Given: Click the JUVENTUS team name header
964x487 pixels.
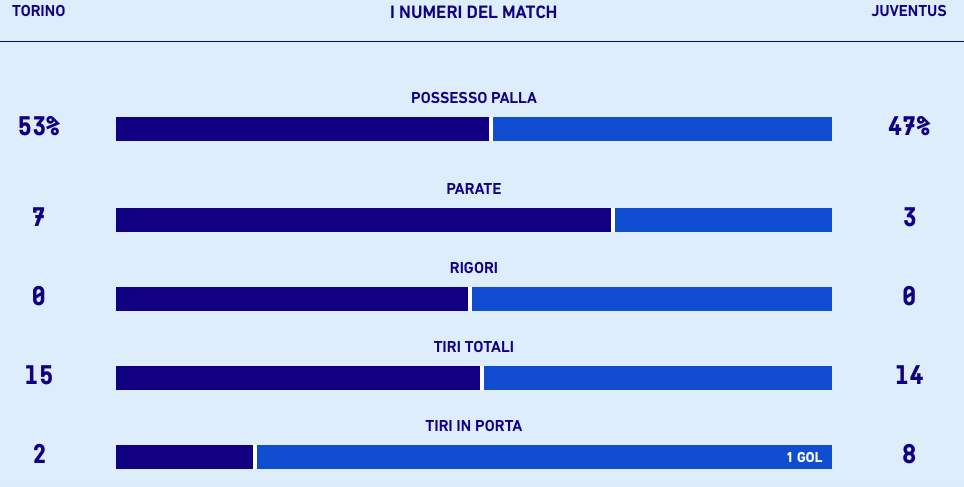Looking at the screenshot, I should pos(909,11).
